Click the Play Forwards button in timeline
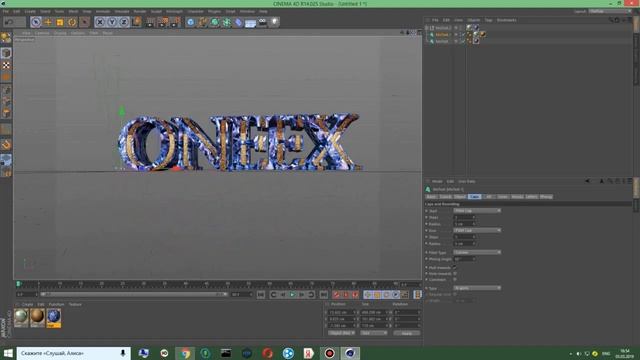This screenshot has height=360, width=640. [x=292, y=294]
